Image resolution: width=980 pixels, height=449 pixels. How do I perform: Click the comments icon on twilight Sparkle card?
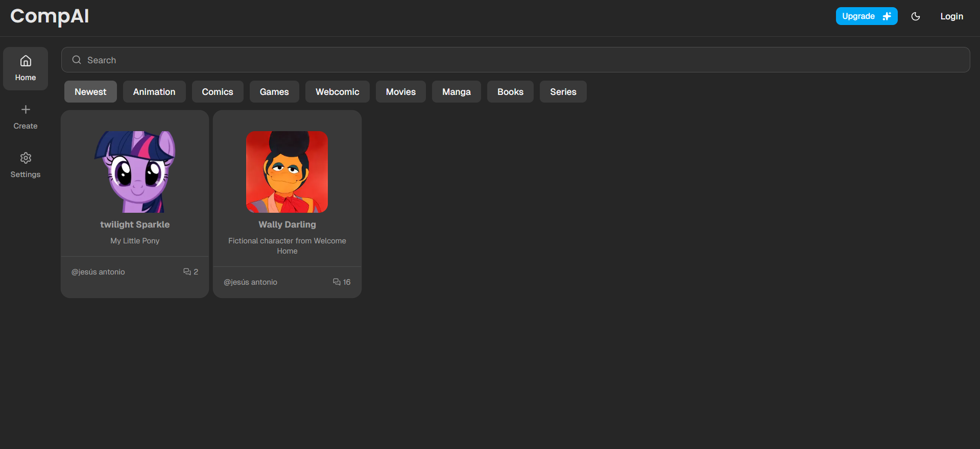187,272
